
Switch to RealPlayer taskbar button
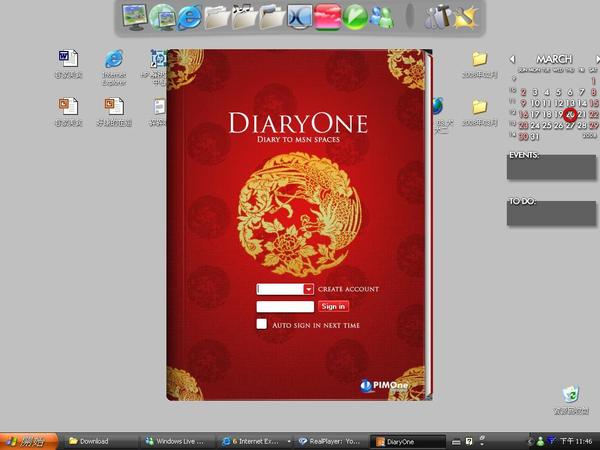[330, 441]
